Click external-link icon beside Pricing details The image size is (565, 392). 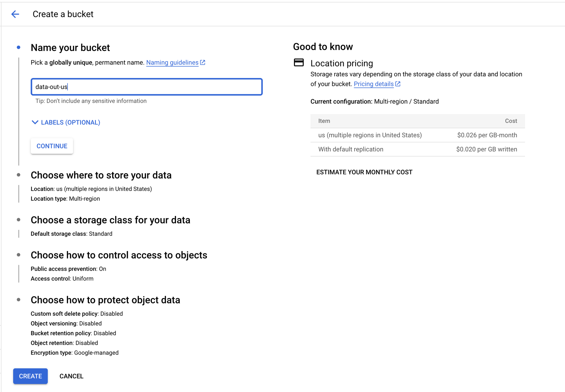point(398,84)
